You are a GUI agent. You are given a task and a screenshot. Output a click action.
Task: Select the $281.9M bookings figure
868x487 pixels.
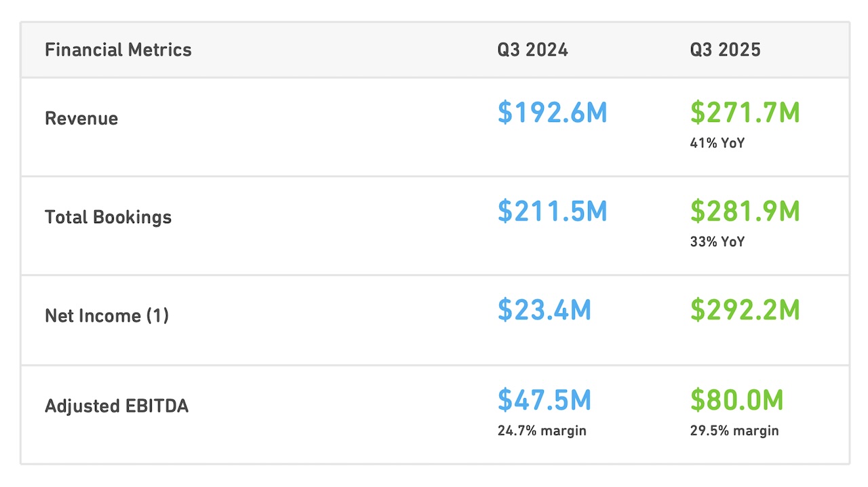tap(745, 212)
